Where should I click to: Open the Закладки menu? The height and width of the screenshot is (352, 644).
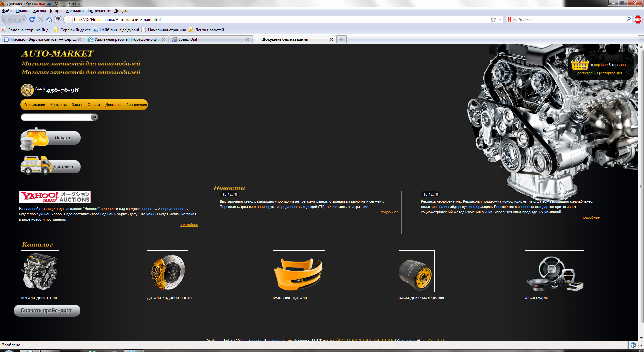(x=74, y=11)
